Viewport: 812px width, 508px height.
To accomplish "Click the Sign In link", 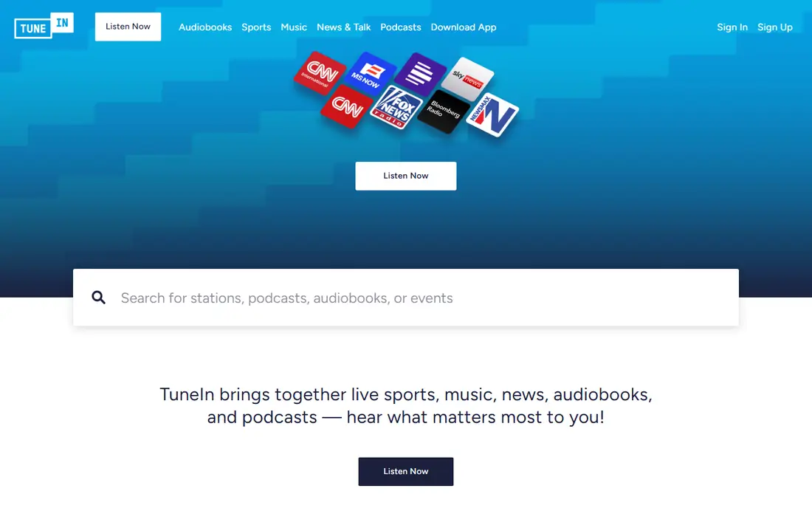I will pyautogui.click(x=732, y=27).
